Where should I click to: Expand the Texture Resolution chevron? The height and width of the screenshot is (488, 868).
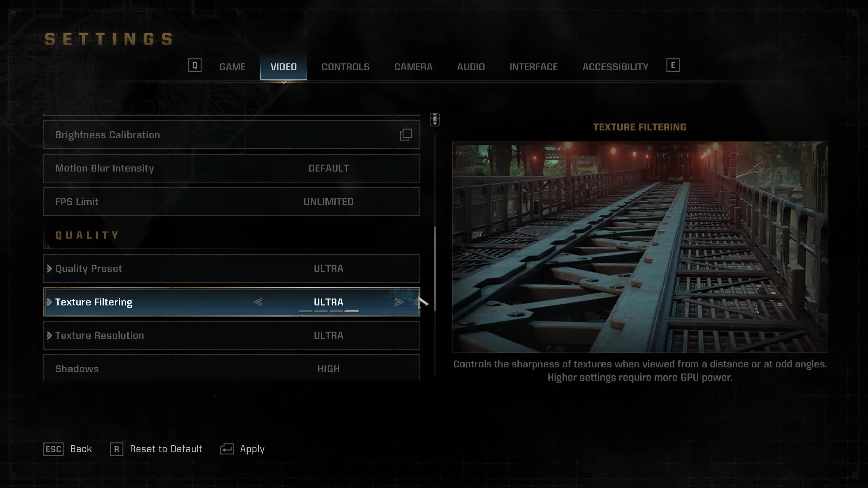click(49, 335)
